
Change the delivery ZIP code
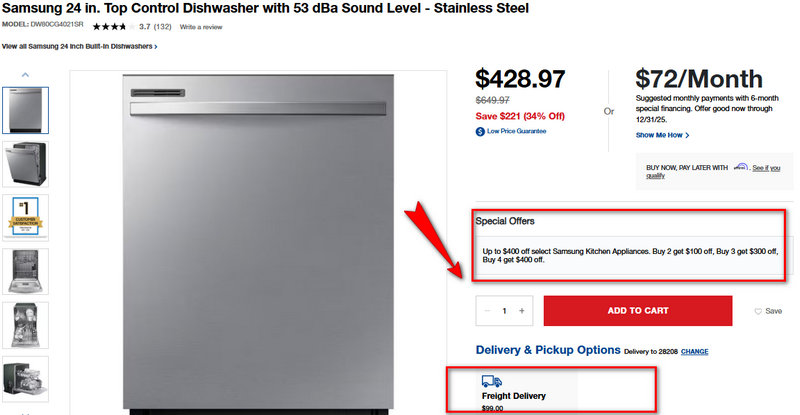point(695,352)
